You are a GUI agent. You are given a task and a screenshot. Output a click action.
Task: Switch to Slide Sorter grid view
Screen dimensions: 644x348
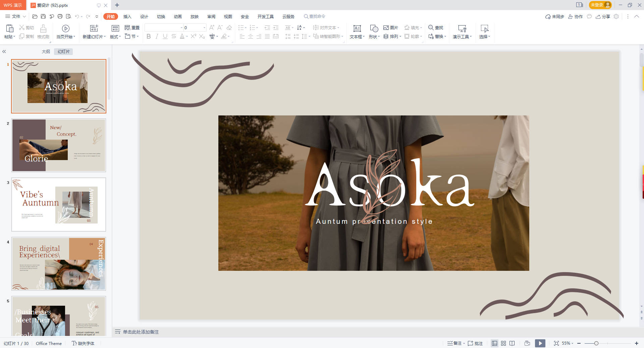pos(503,343)
